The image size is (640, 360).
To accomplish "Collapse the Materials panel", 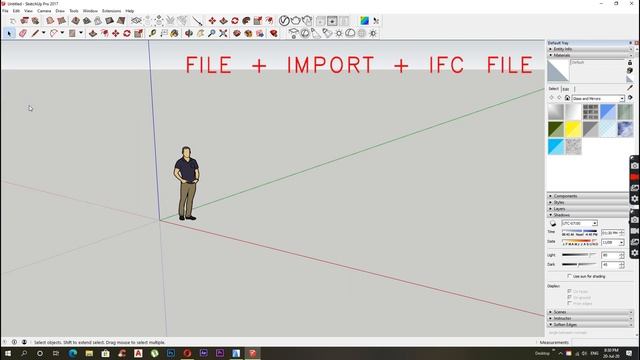I will click(x=590, y=55).
